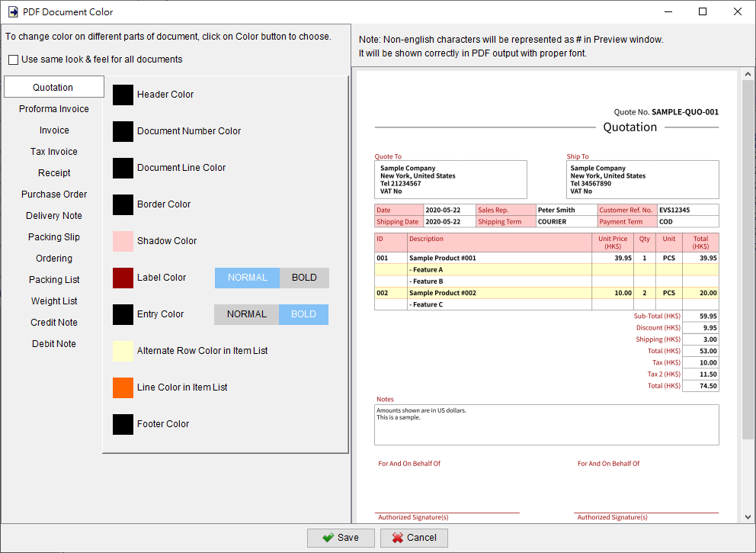Select the Debit Note tab
The image size is (756, 553).
click(x=53, y=343)
